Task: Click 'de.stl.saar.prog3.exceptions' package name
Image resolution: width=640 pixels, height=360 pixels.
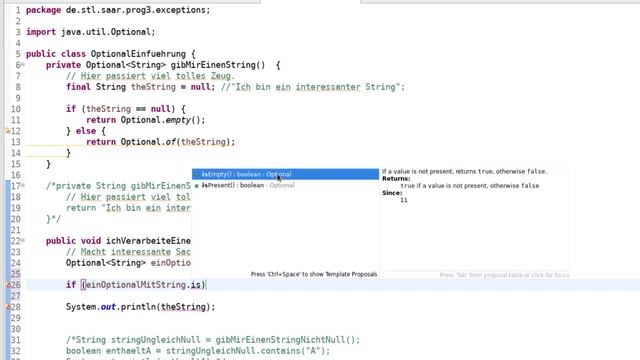Action: coord(136,10)
